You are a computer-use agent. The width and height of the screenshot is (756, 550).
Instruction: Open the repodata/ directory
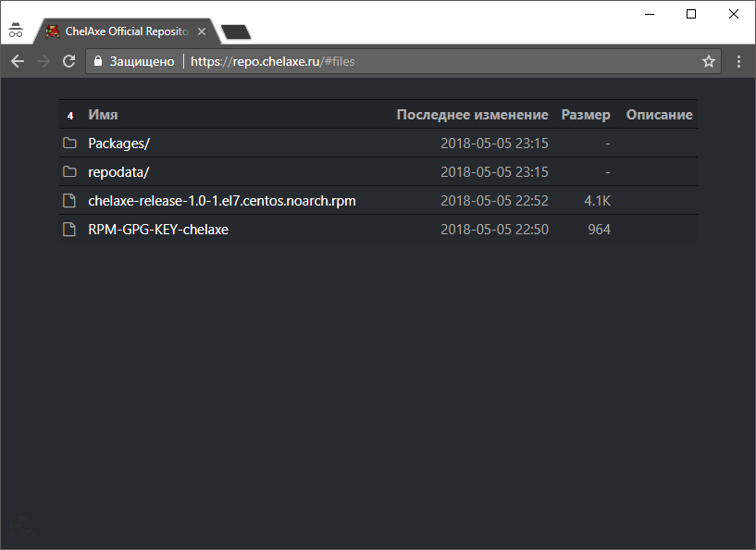[x=118, y=172]
